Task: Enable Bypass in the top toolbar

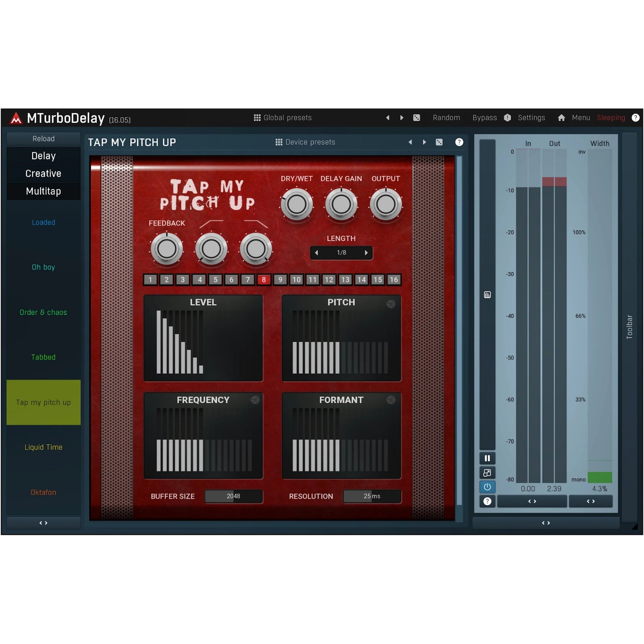Action: [485, 118]
